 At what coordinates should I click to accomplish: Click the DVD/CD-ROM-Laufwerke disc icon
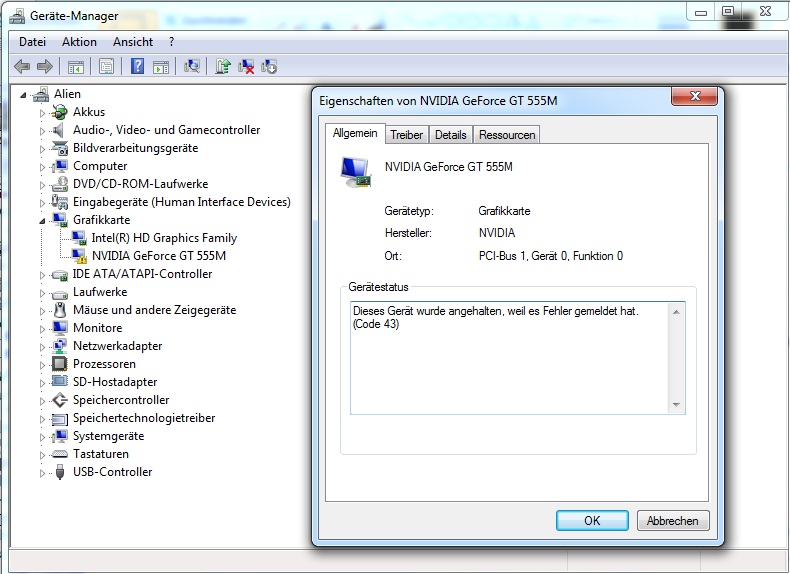tap(59, 184)
